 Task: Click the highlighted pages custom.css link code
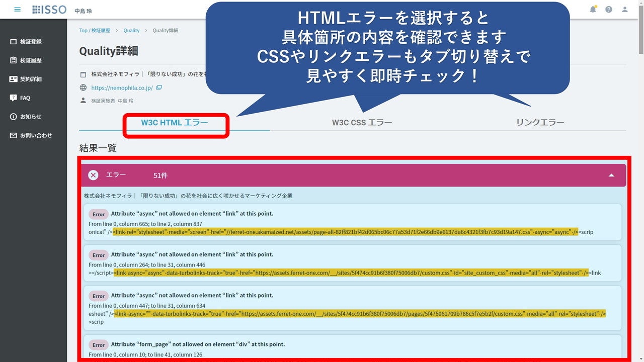click(x=360, y=314)
